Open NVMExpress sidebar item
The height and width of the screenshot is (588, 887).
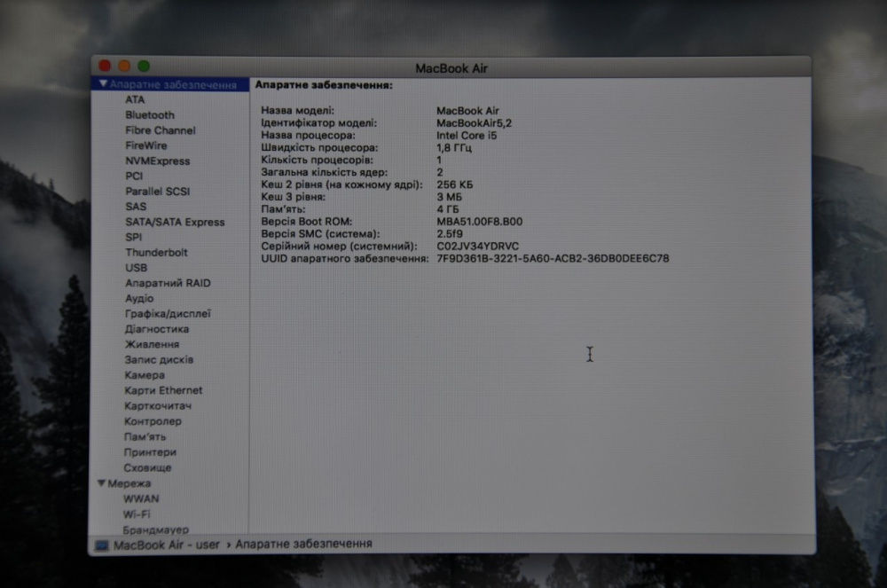click(x=157, y=161)
